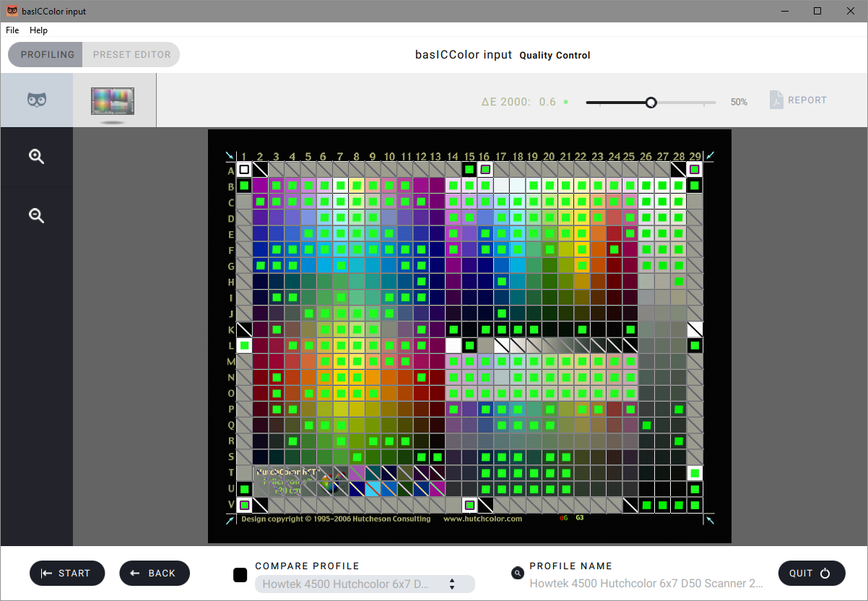Switch to the PRESET EDITOR tab
Screen dimensions: 868x601
pyautogui.click(x=131, y=54)
